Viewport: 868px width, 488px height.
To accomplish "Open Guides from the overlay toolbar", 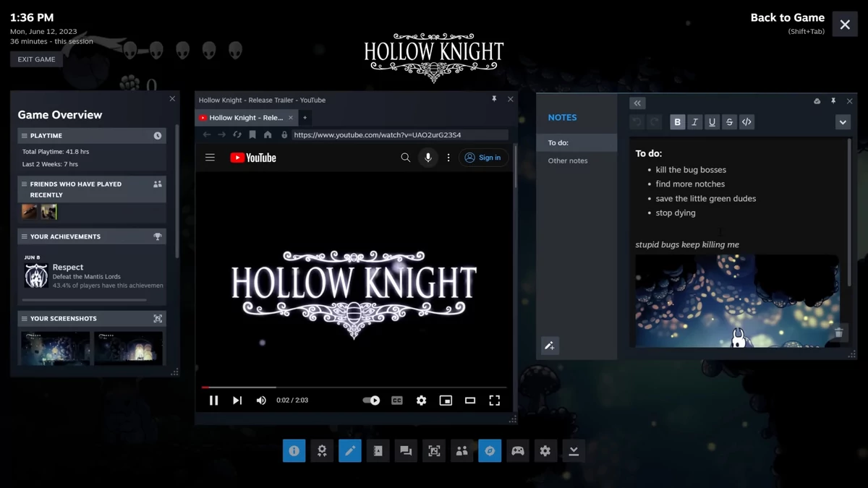I will (x=378, y=450).
